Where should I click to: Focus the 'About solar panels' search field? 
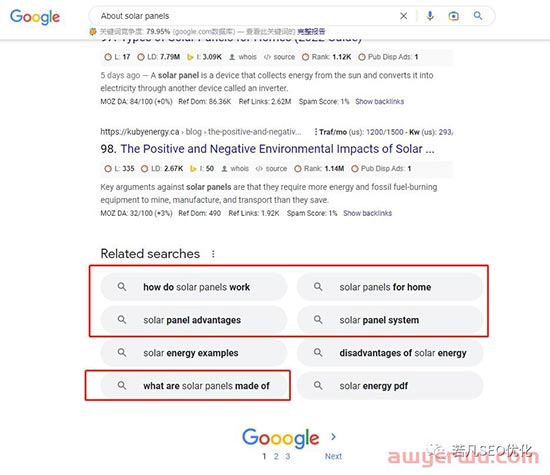(x=246, y=16)
